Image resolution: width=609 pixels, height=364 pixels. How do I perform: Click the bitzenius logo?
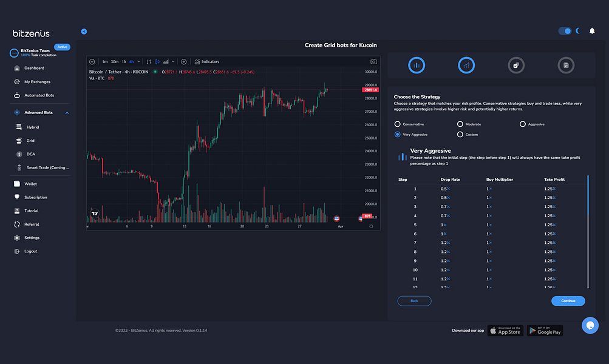pyautogui.click(x=31, y=33)
